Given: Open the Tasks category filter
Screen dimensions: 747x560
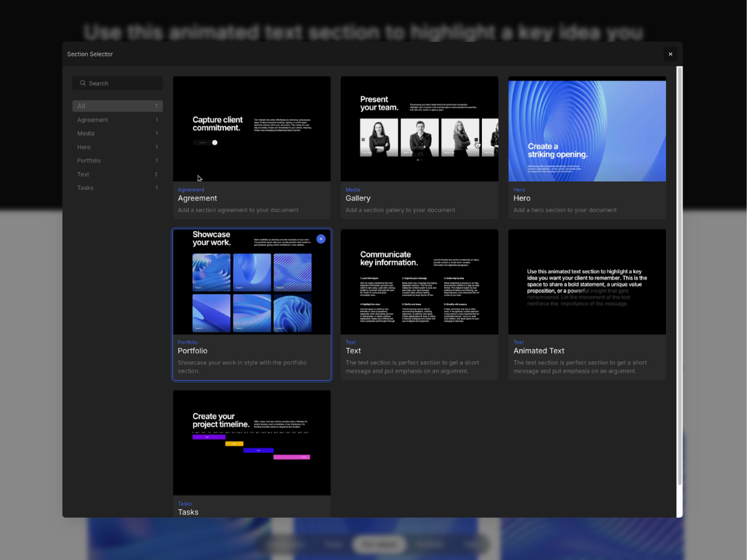Looking at the screenshot, I should pos(117,188).
